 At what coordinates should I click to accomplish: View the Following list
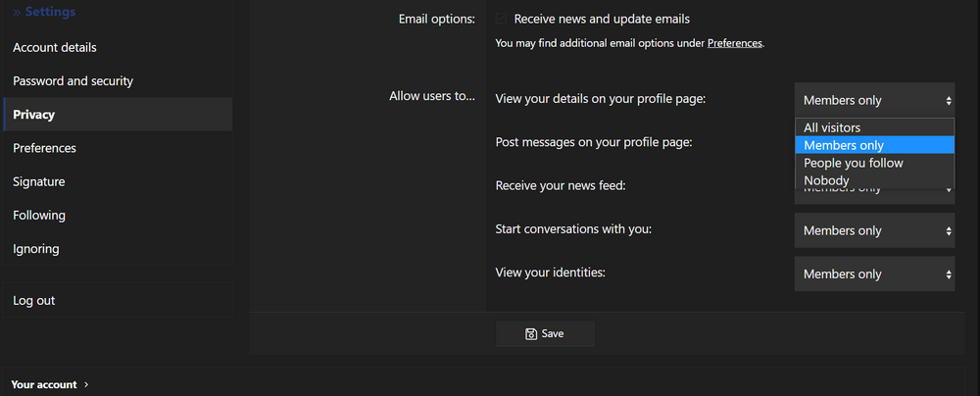(39, 216)
